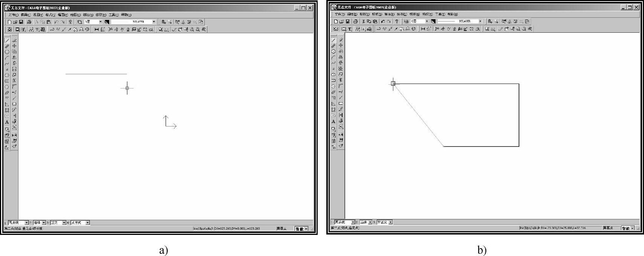644x256 pixels.
Task: Click 屏幕点 status field in right window
Action: coord(608,228)
